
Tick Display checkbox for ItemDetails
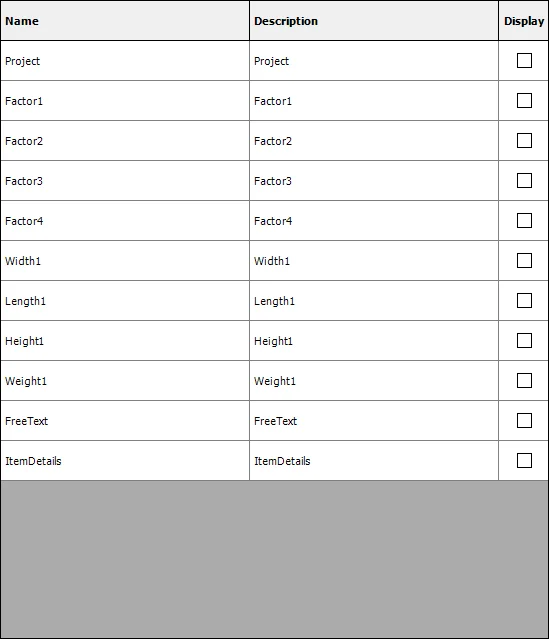[x=524, y=461]
